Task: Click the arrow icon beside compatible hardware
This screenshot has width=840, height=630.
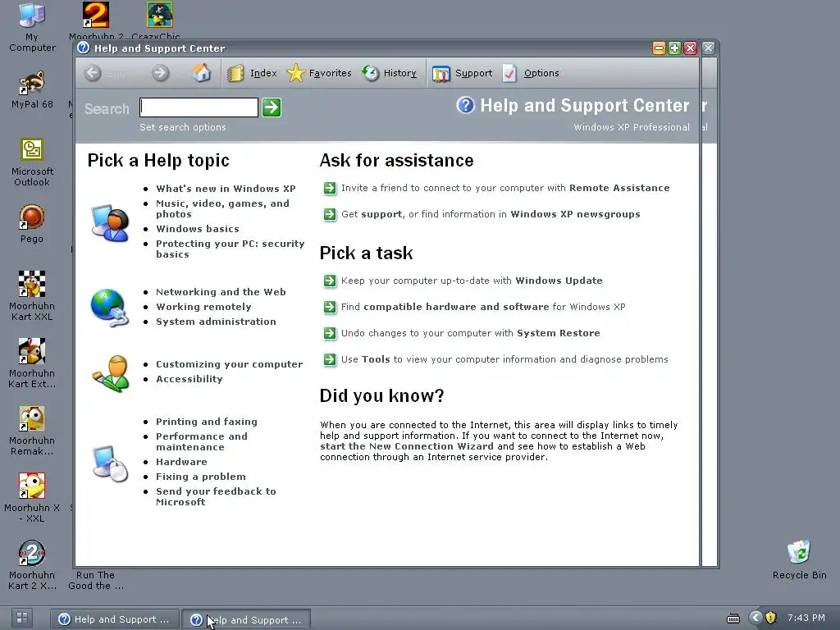Action: 330,307
